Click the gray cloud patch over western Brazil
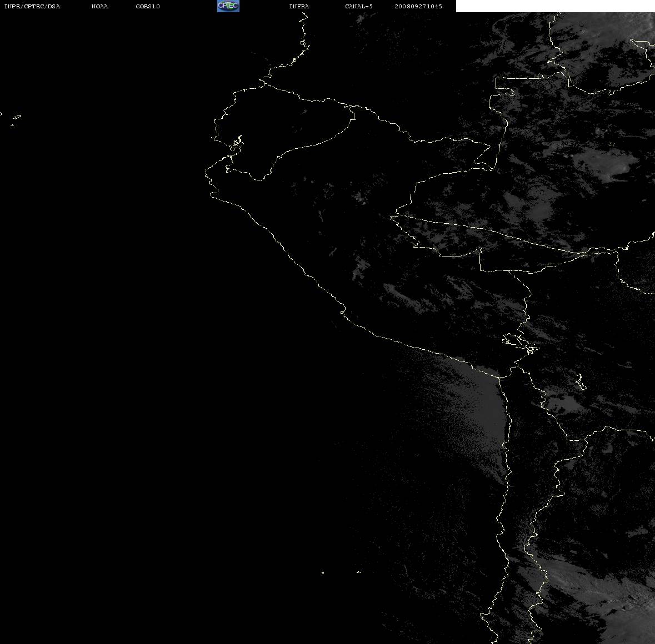The height and width of the screenshot is (644, 655). (602, 165)
